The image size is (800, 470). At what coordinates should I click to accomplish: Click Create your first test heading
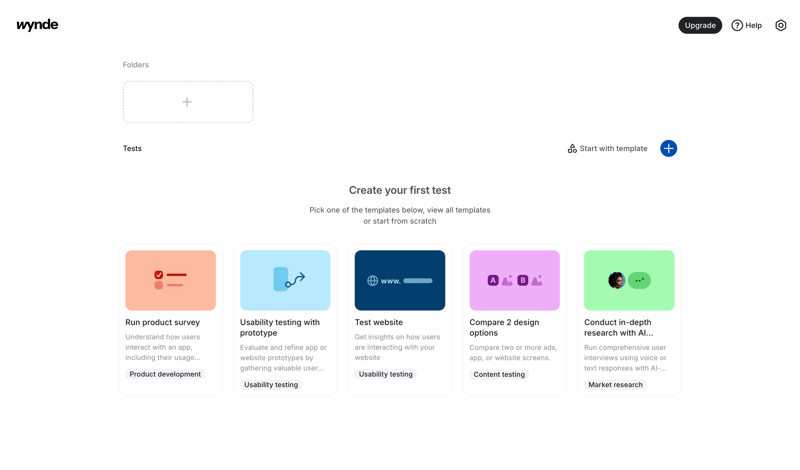[x=400, y=190]
